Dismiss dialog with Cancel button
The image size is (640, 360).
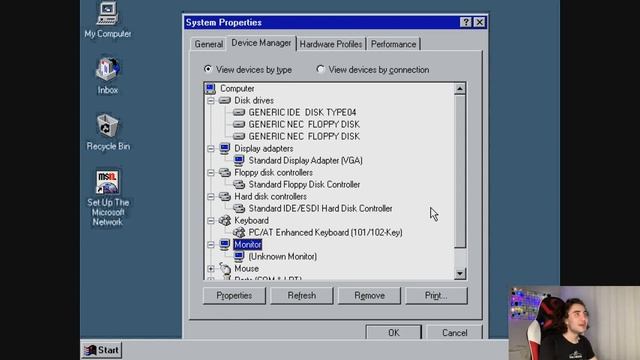(454, 333)
